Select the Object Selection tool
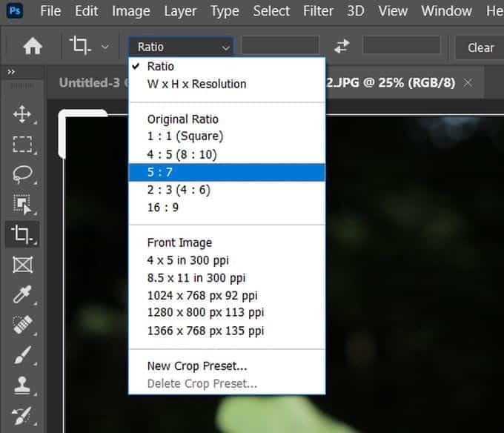The height and width of the screenshot is (433, 504). (x=22, y=204)
